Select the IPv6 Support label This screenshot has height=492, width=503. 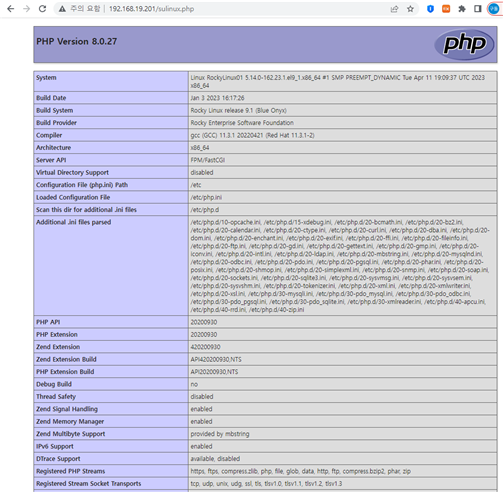pyautogui.click(x=55, y=446)
